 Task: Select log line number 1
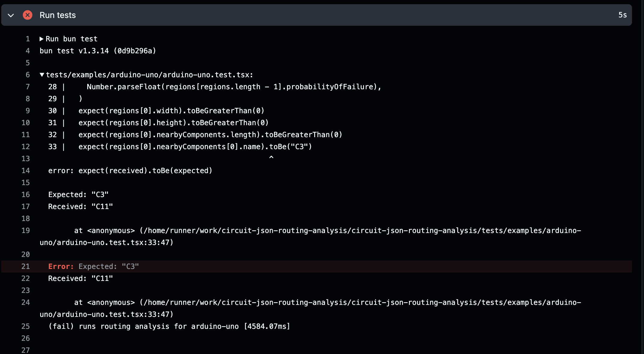[x=28, y=39]
